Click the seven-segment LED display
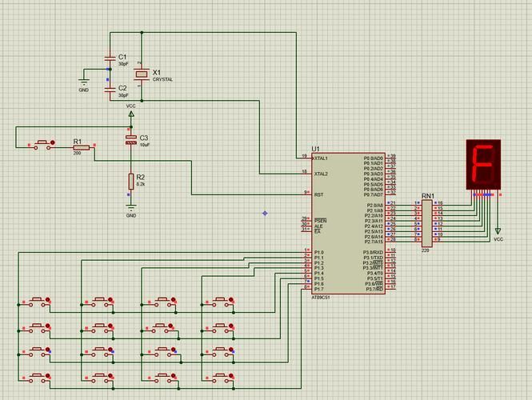This screenshot has width=532, height=400. [483, 165]
